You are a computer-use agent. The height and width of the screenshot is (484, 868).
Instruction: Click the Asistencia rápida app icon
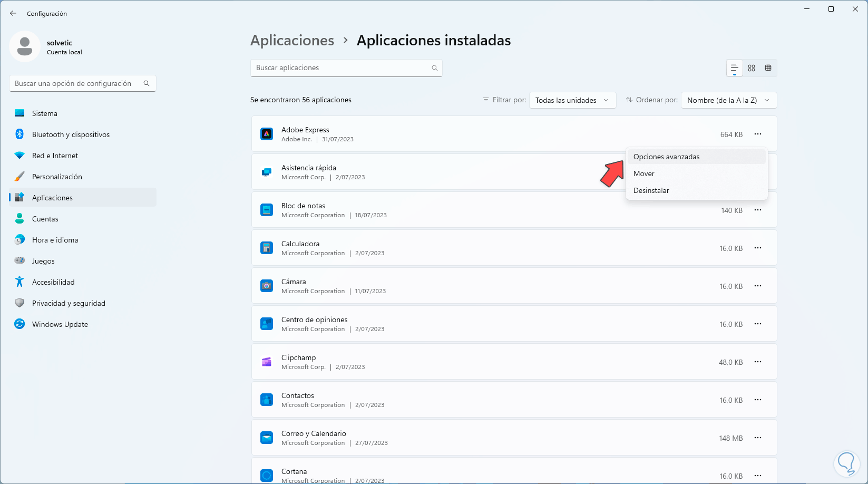(x=267, y=172)
